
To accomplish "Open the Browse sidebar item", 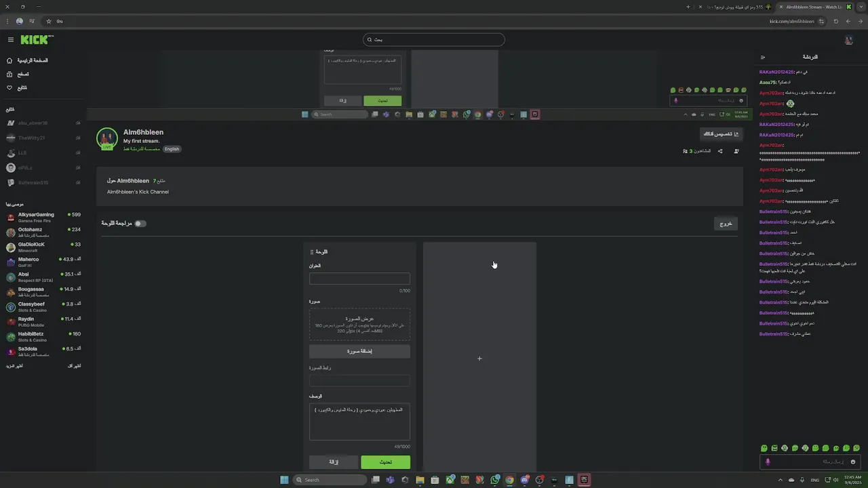I will click(x=18, y=74).
